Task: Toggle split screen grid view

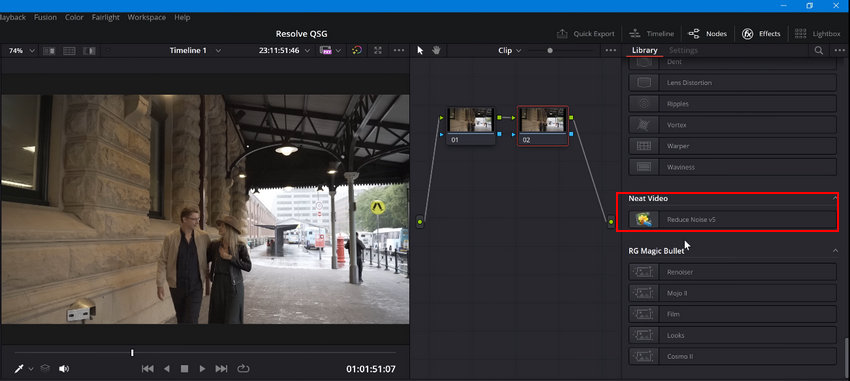Action: tap(69, 51)
